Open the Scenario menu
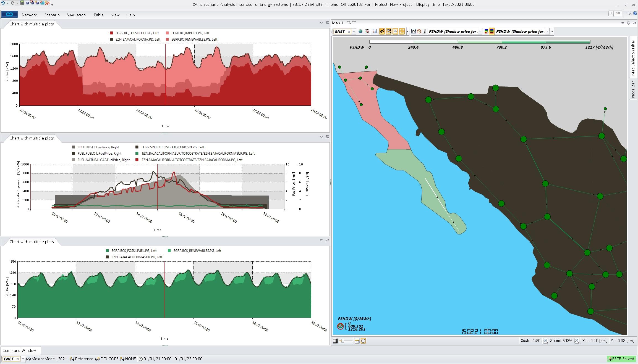The height and width of the screenshot is (364, 638). [x=52, y=15]
